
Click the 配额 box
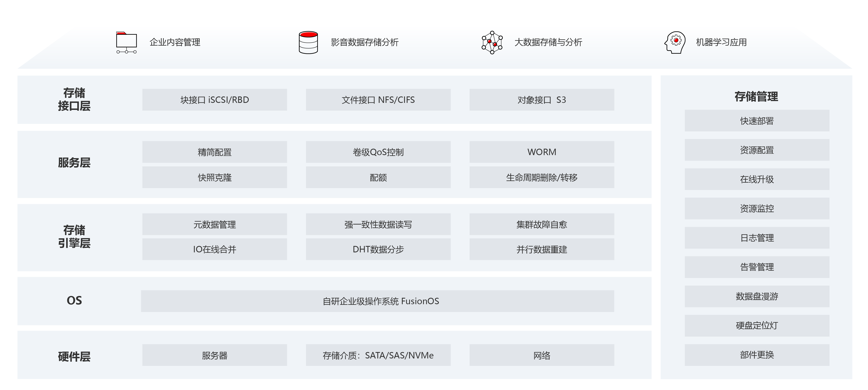pyautogui.click(x=378, y=177)
